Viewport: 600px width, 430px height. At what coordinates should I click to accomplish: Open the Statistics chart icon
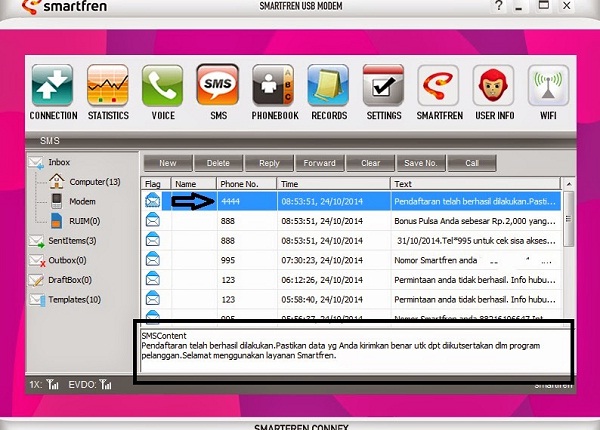coord(107,87)
